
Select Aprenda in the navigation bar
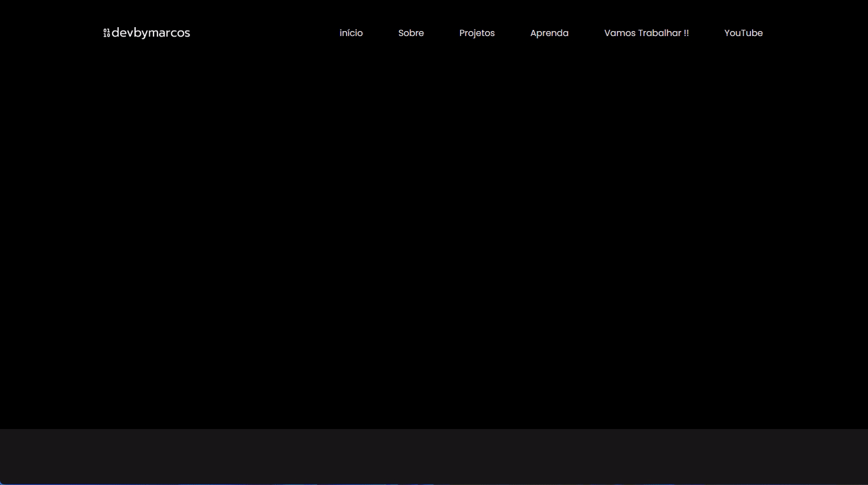549,33
